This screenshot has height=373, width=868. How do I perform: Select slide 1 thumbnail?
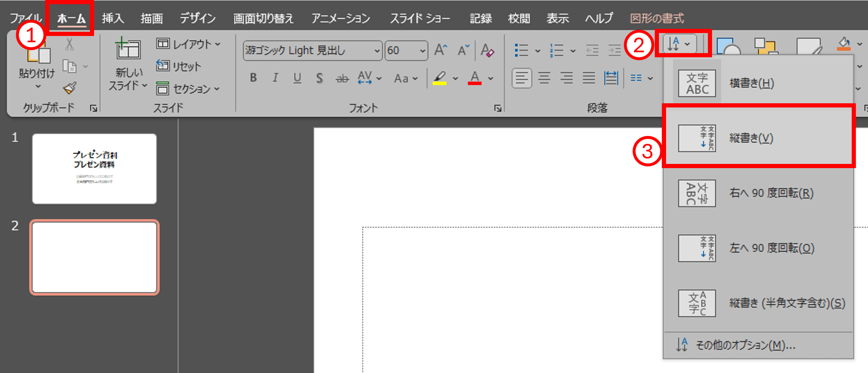click(x=94, y=169)
